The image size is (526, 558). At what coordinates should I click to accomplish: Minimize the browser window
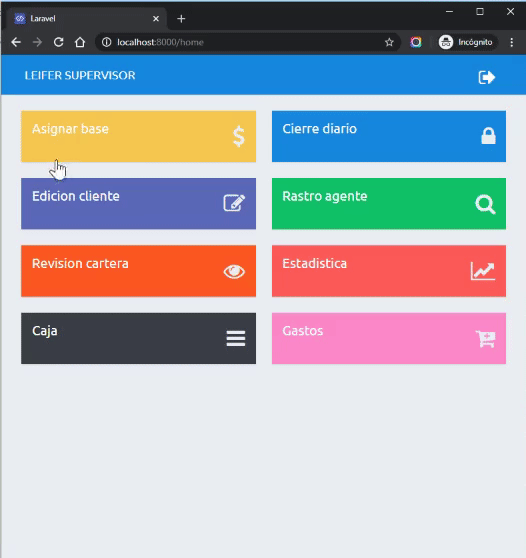449,12
